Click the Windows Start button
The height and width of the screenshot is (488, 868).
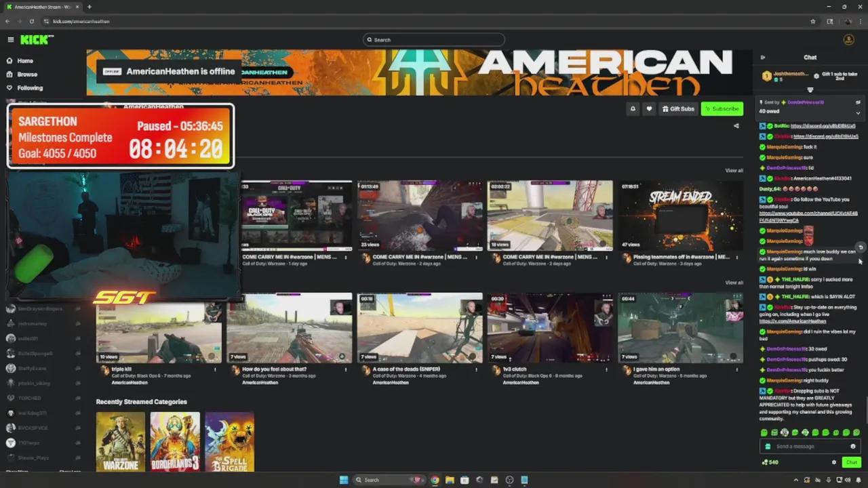(344, 480)
